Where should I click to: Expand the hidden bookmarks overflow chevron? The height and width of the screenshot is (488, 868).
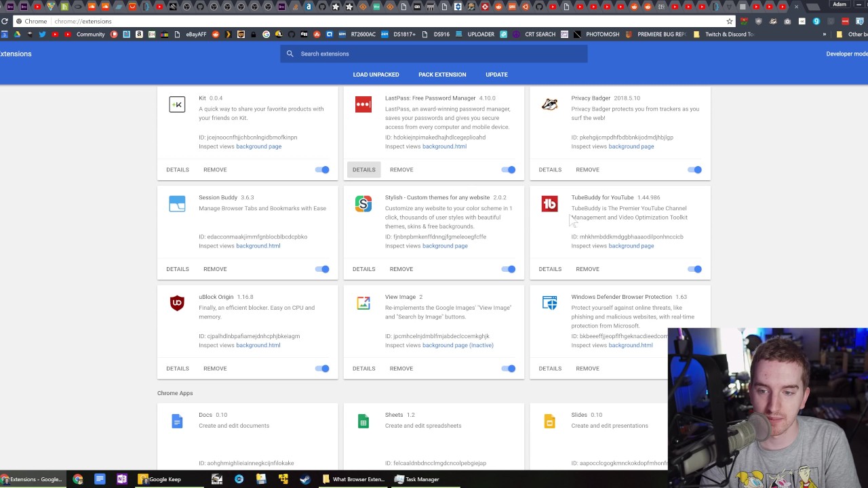[x=825, y=34]
